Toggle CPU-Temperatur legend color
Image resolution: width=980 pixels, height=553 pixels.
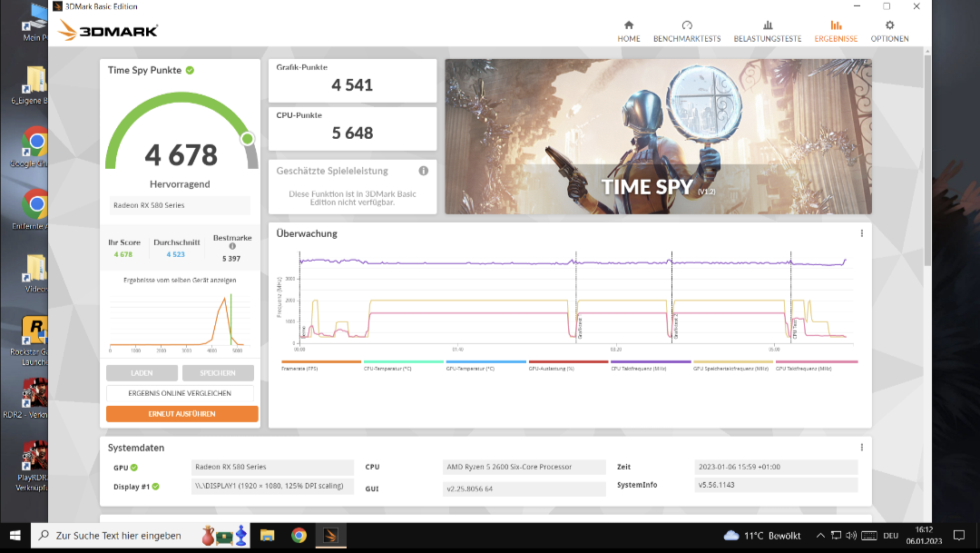pos(404,361)
